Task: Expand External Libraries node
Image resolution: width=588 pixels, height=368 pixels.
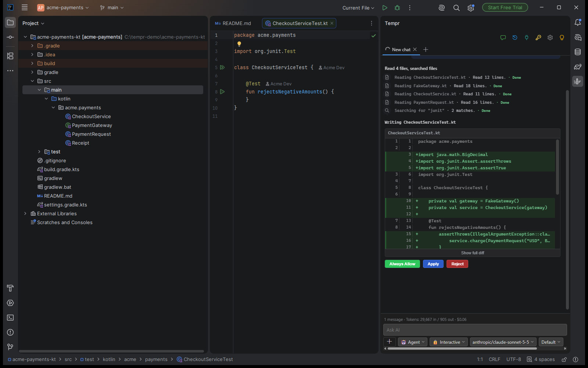Action: (x=25, y=213)
